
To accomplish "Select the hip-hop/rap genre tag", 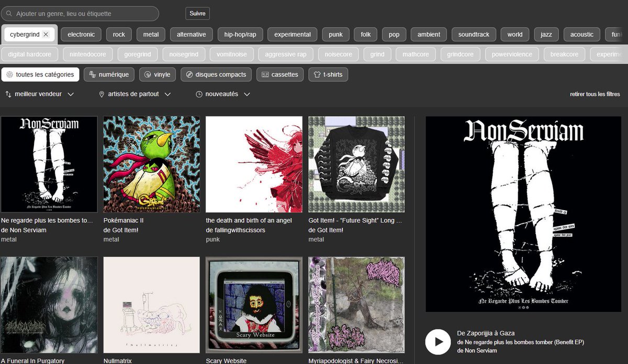I will tap(240, 35).
